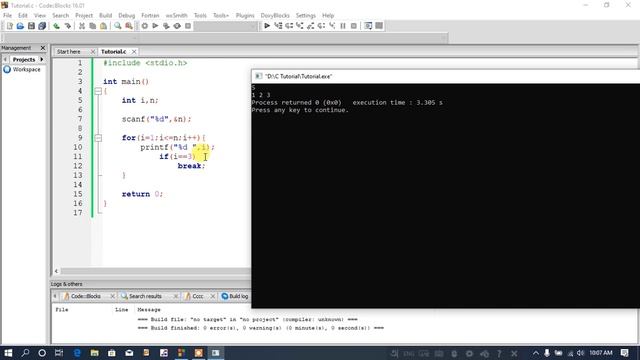Open the Settings menu
The width and height of the screenshot is (640, 360).
coord(306,15)
